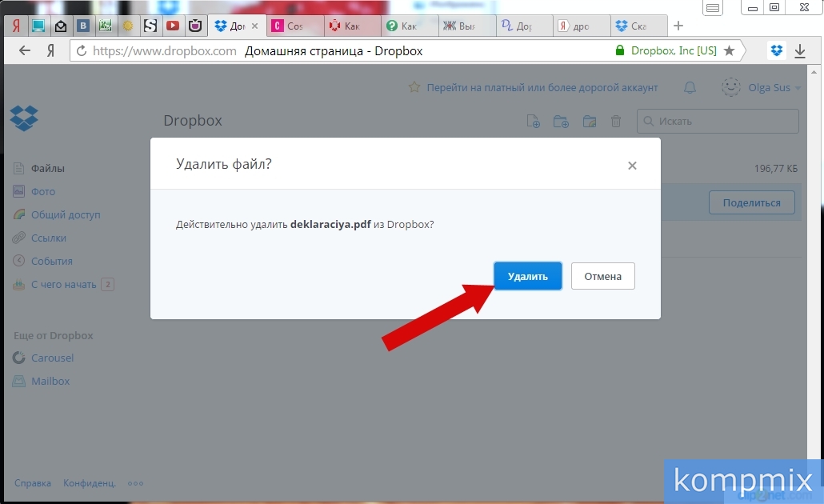Click the new shared folder icon
This screenshot has height=504, width=824.
590,122
